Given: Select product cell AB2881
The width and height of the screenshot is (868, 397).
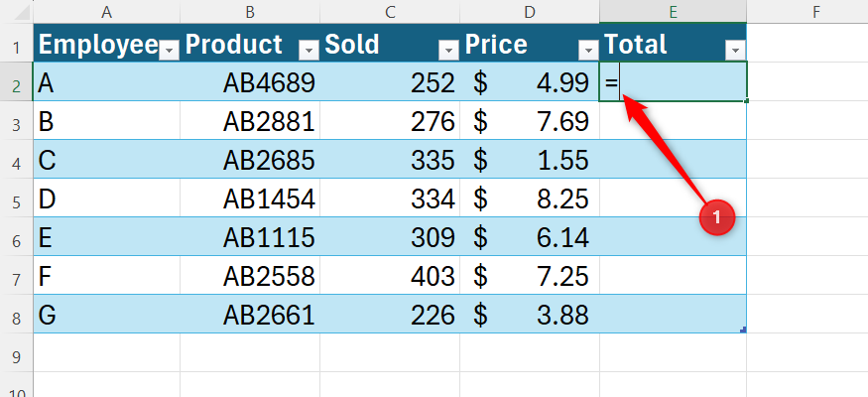Looking at the screenshot, I should [x=250, y=120].
